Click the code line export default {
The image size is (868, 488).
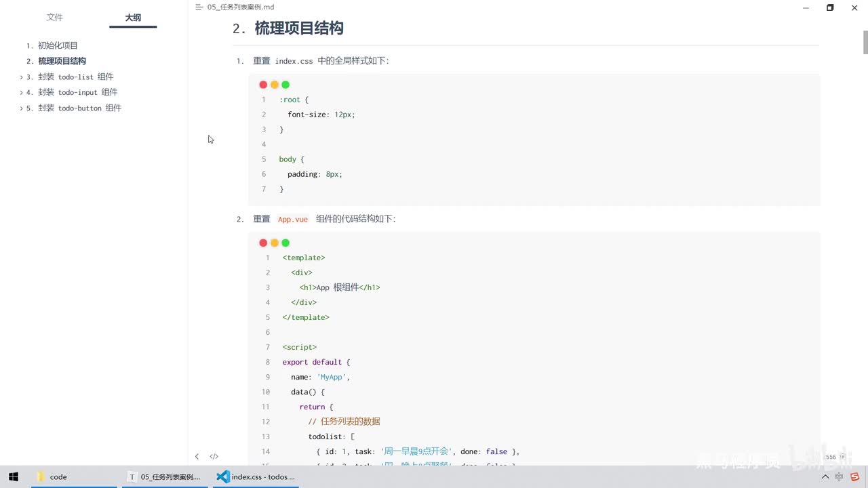click(316, 362)
